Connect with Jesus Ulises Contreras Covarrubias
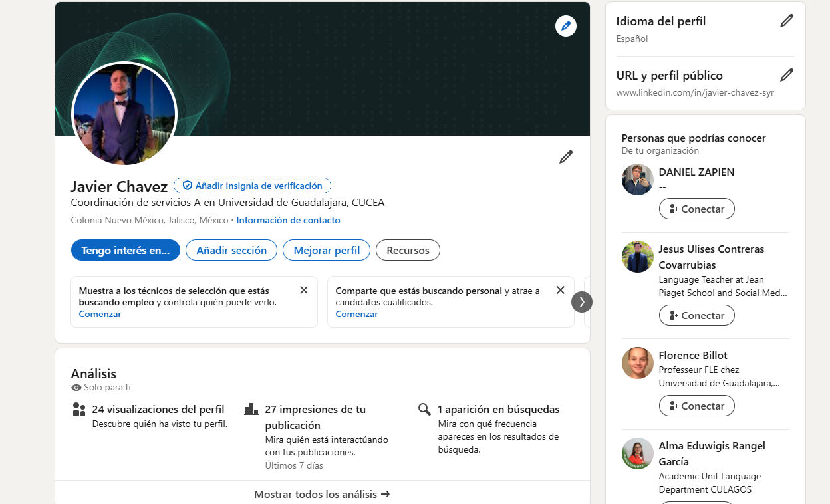The image size is (830, 504). point(696,315)
